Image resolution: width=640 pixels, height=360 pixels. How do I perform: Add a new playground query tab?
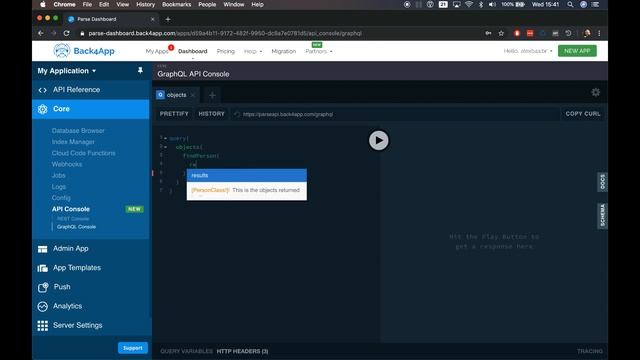(212, 95)
